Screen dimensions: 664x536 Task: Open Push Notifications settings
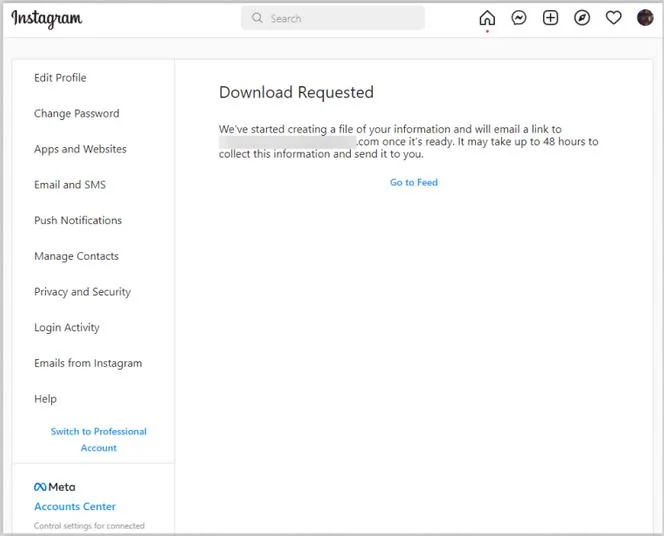(x=78, y=220)
